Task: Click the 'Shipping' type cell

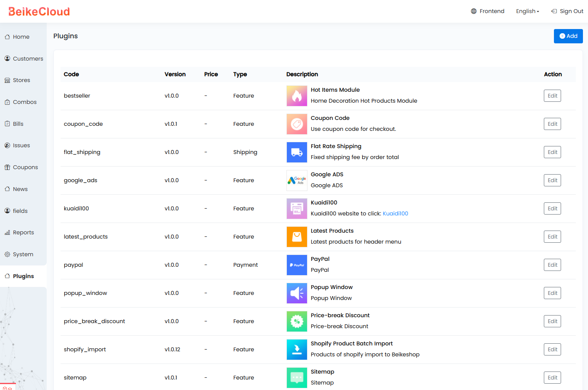Action: [x=245, y=152]
